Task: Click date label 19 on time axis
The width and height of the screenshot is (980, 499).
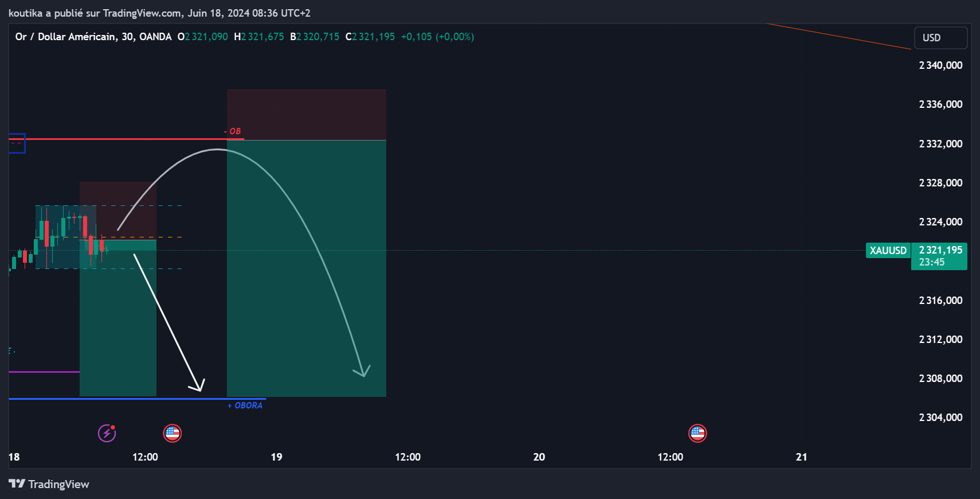Action: (x=276, y=457)
